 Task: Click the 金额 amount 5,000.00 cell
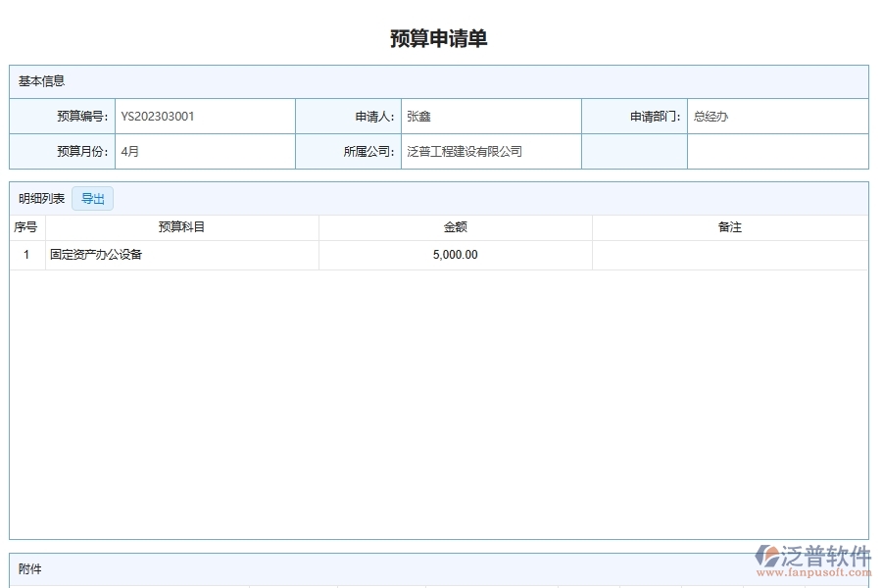tap(456, 255)
